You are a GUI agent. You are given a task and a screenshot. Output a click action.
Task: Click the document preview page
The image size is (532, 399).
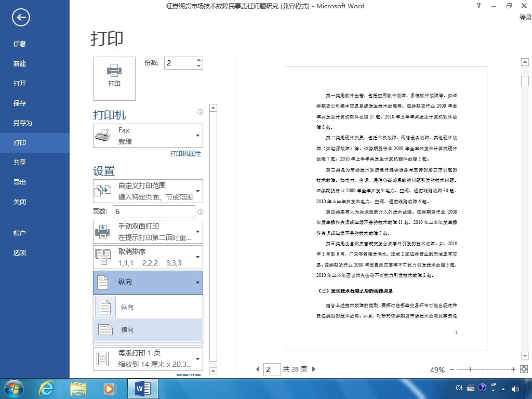click(387, 209)
